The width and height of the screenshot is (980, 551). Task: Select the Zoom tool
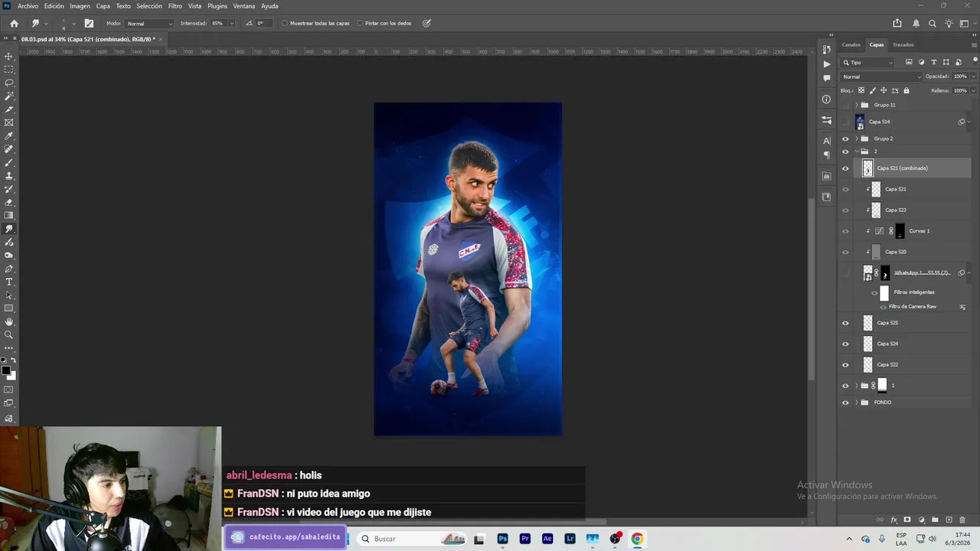click(9, 335)
